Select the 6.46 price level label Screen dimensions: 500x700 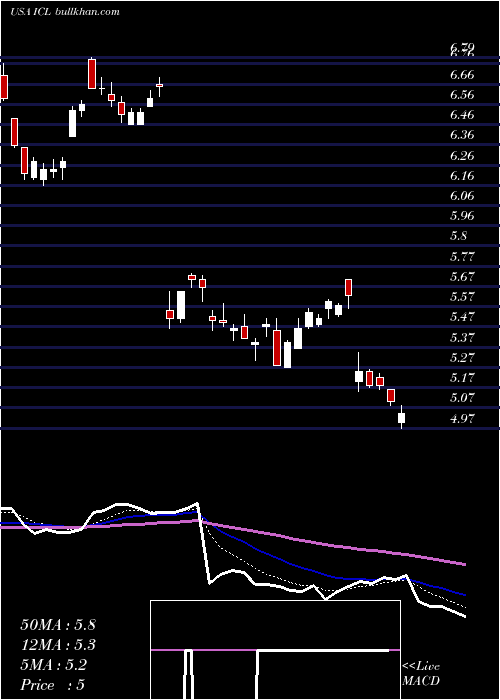(x=462, y=115)
